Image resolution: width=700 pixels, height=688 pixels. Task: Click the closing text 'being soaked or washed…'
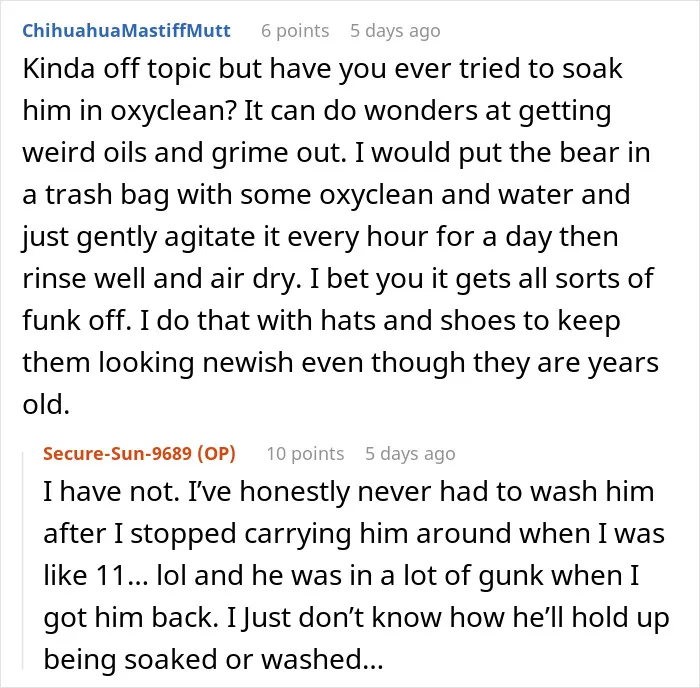(213, 660)
